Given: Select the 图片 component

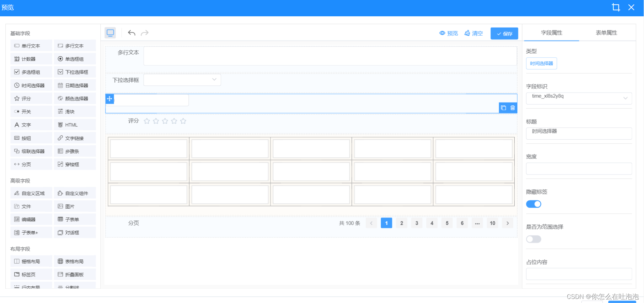Looking at the screenshot, I should tap(75, 206).
